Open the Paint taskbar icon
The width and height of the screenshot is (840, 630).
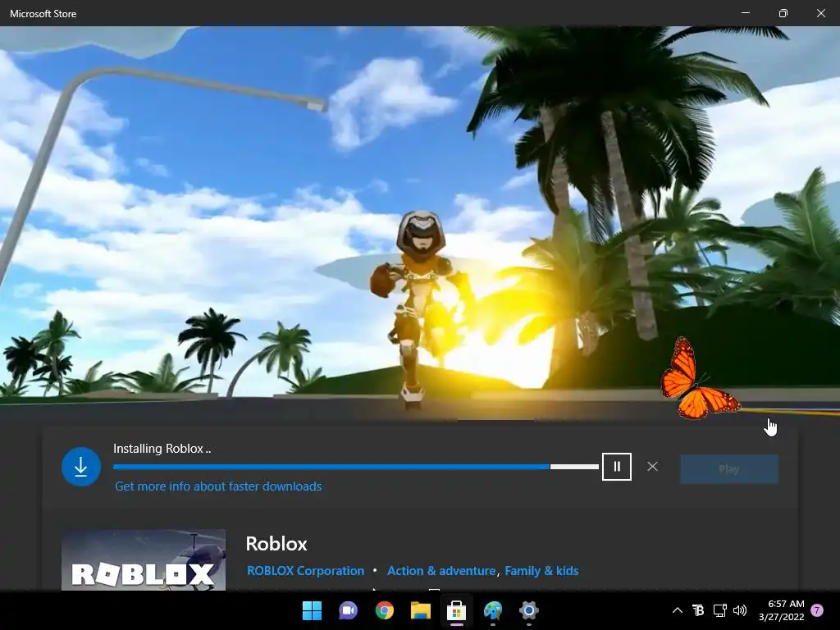(493, 610)
